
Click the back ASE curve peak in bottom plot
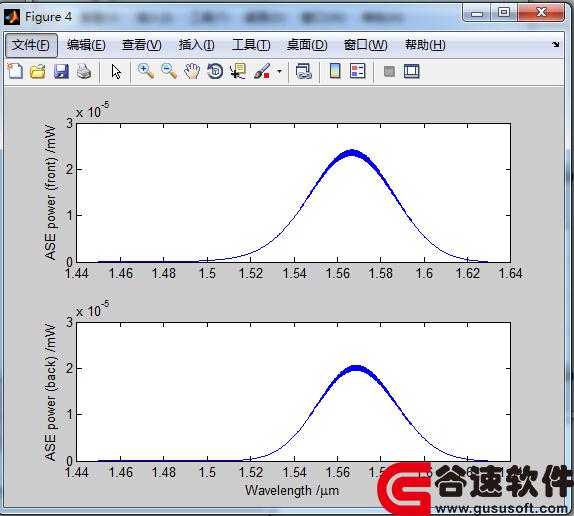tap(356, 368)
